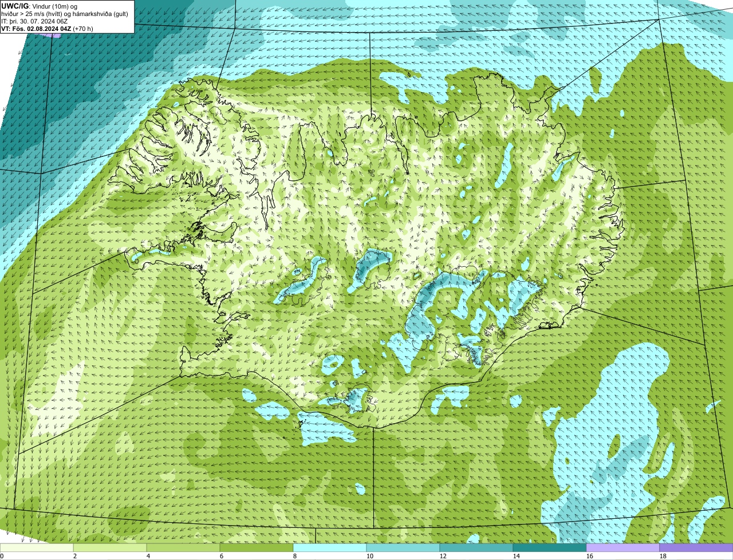The image size is (733, 560).
Task: Click the purple legend swatch above 18 m/s
Action: (696, 547)
